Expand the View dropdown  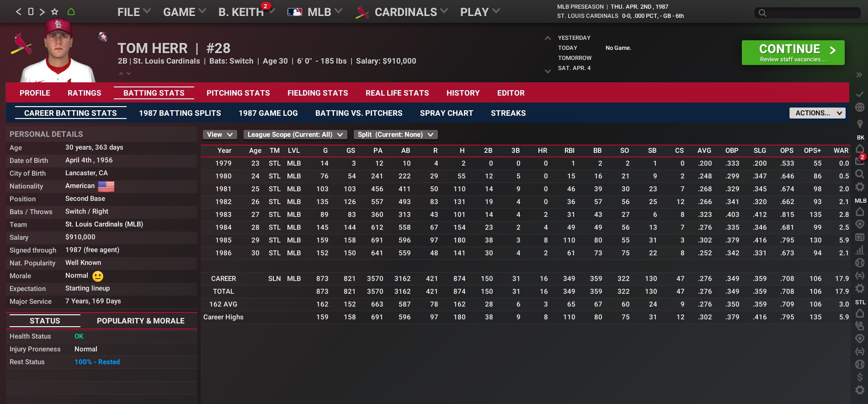pos(220,135)
